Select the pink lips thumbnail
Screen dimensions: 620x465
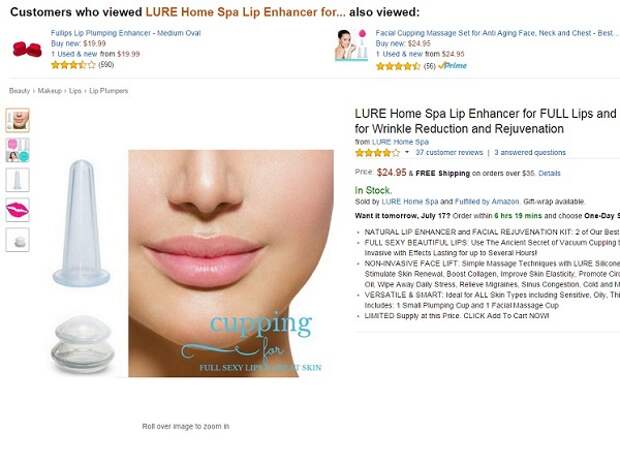point(17,210)
